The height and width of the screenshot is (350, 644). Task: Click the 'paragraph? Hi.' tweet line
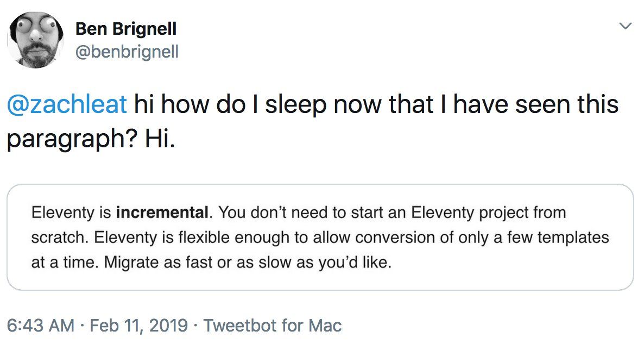tap(91, 139)
